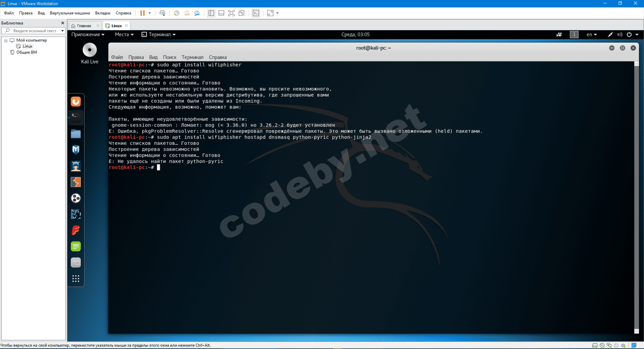
Task: Launch Metasploit from the dock
Action: [x=76, y=150]
